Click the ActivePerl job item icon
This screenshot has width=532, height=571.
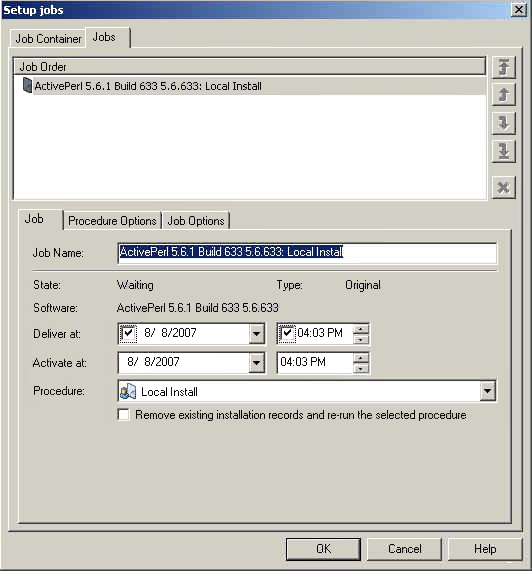(27, 85)
